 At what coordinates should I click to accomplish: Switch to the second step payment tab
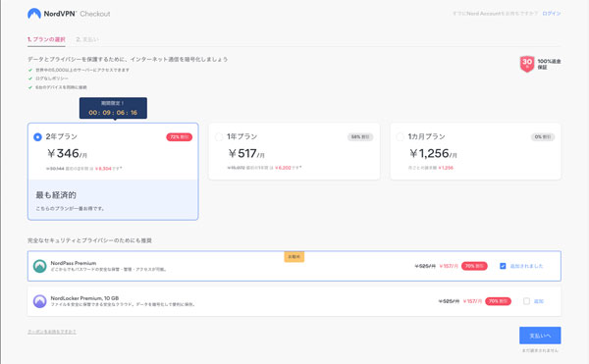click(x=87, y=39)
